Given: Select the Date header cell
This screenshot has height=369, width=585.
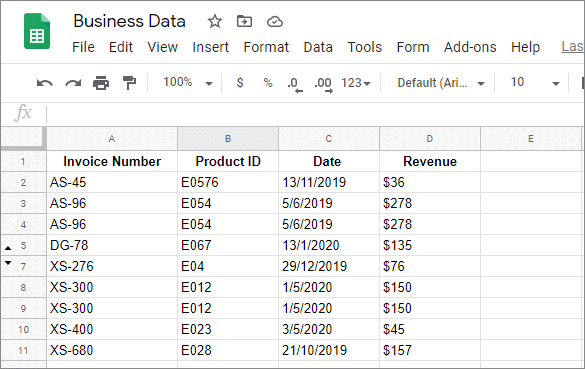Looking at the screenshot, I should [x=329, y=162].
